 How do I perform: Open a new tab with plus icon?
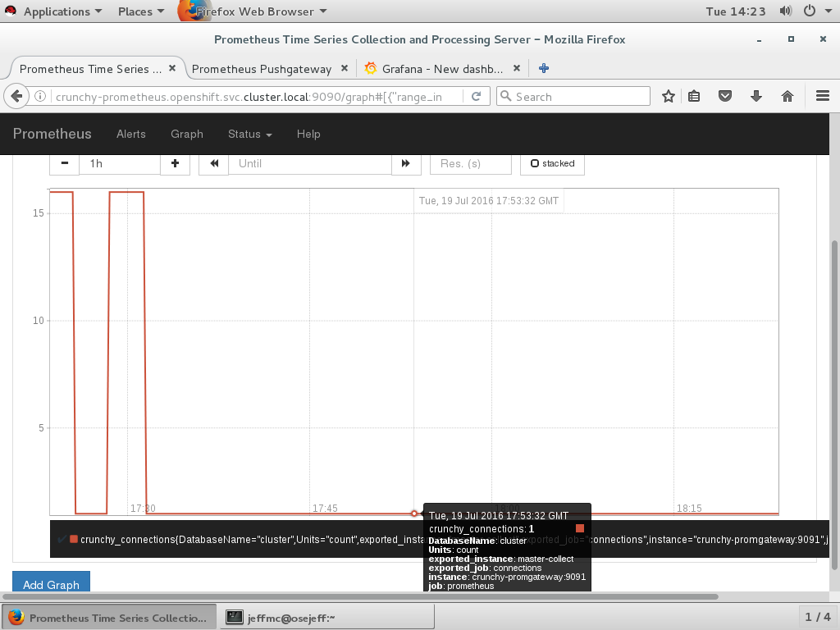coord(543,69)
